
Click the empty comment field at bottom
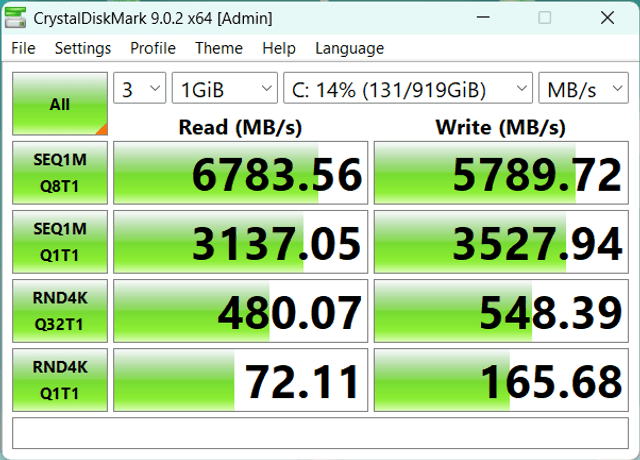[x=320, y=433]
